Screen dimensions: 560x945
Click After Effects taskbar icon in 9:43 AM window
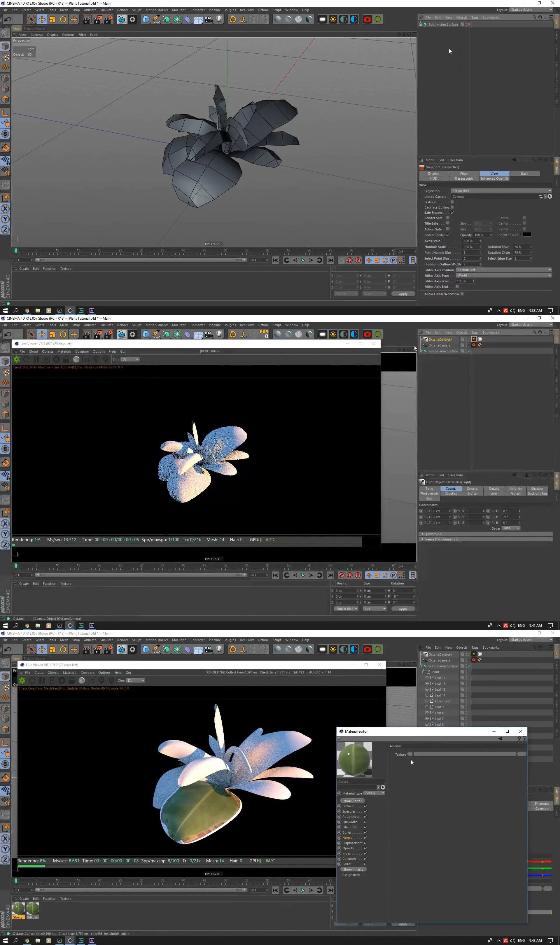tap(92, 940)
